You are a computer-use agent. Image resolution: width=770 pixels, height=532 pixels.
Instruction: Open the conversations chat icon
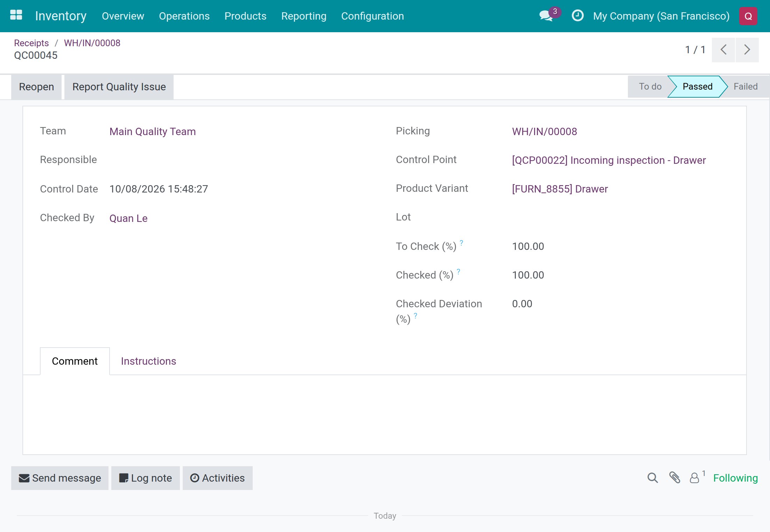(546, 16)
